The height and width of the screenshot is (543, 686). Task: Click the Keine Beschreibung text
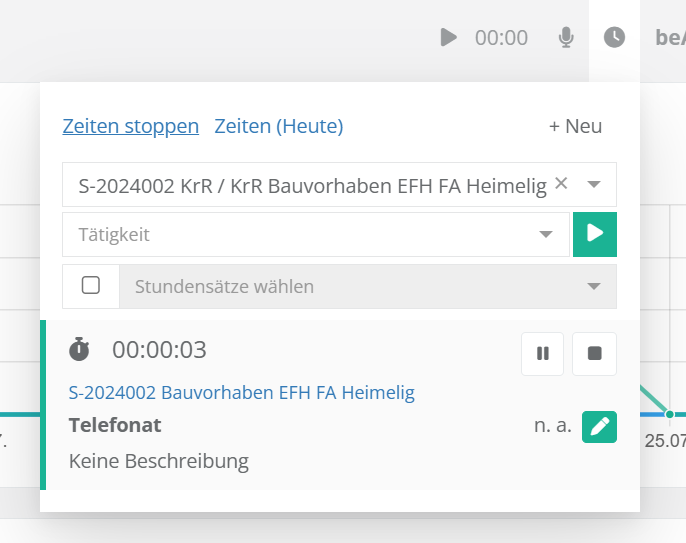point(158,461)
